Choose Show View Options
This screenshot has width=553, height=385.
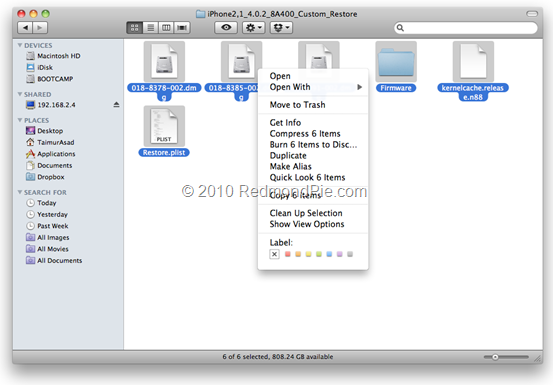coord(313,224)
